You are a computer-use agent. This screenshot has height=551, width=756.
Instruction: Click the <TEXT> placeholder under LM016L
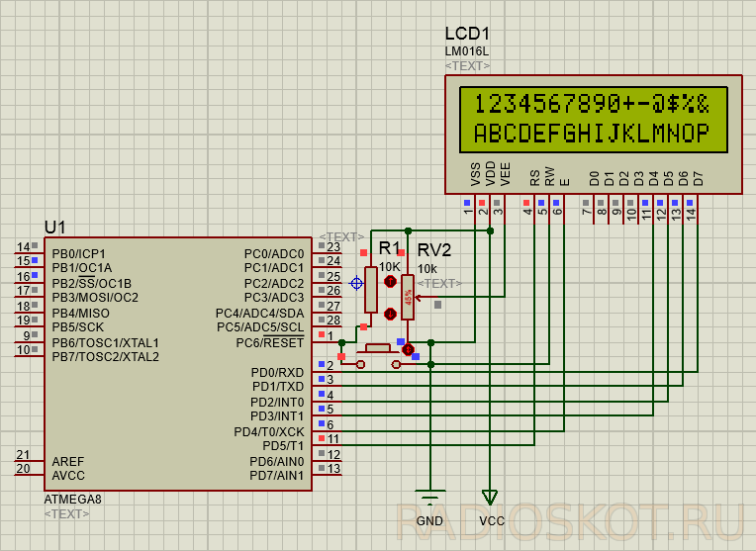467,65
